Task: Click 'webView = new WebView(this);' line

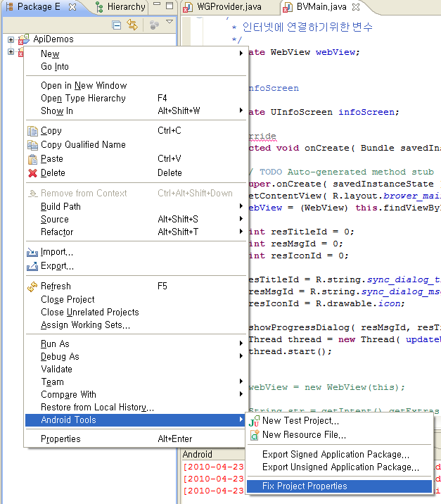Action: pos(326,387)
